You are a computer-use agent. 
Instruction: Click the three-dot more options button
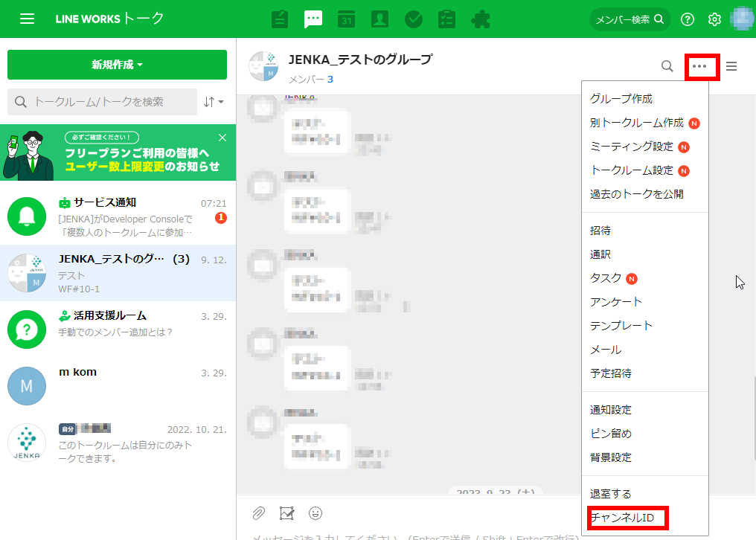(699, 66)
